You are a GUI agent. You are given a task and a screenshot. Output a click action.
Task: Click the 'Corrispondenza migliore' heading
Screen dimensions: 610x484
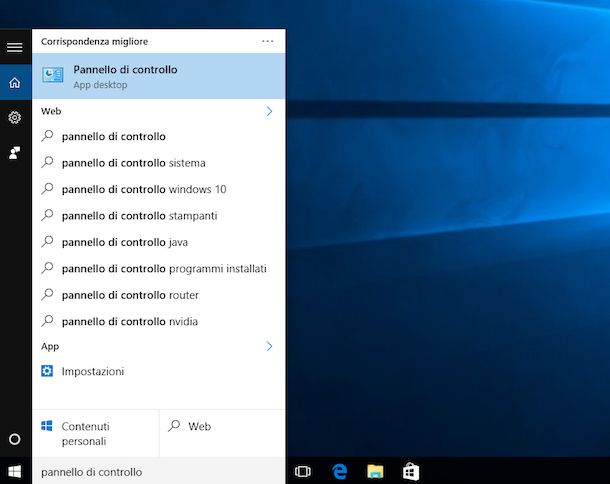95,41
